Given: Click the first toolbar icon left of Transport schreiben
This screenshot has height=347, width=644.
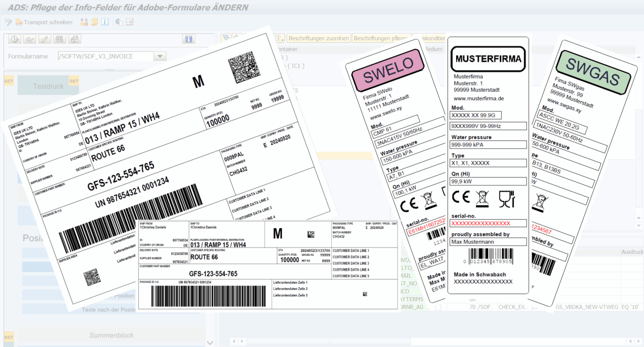Looking at the screenshot, I should pos(8,22).
